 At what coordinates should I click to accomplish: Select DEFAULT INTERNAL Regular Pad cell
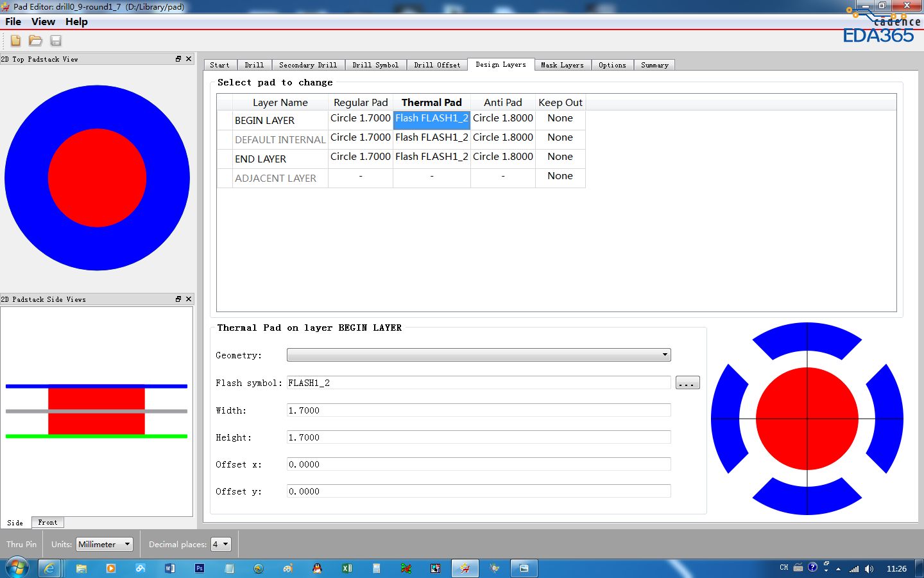(361, 138)
